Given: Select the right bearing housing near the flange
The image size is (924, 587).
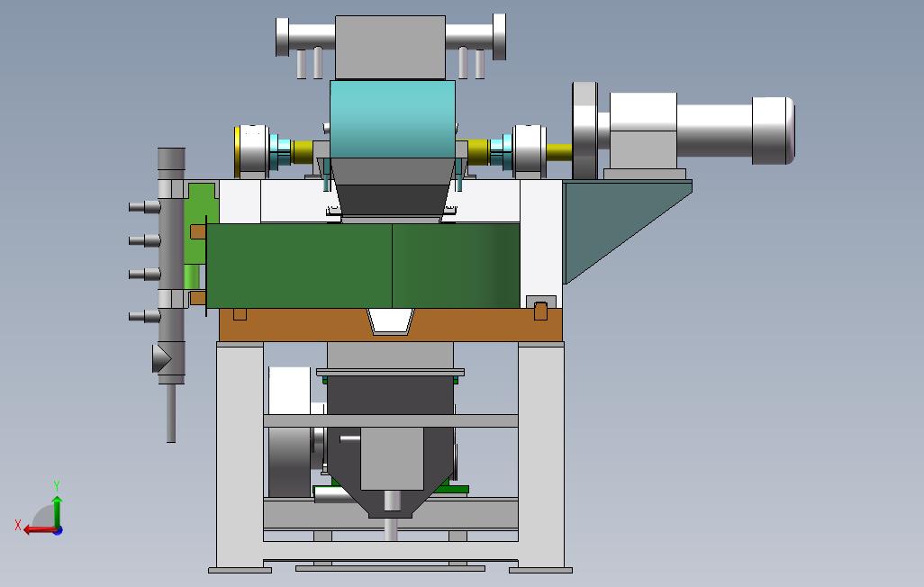Looking at the screenshot, I should click(529, 150).
